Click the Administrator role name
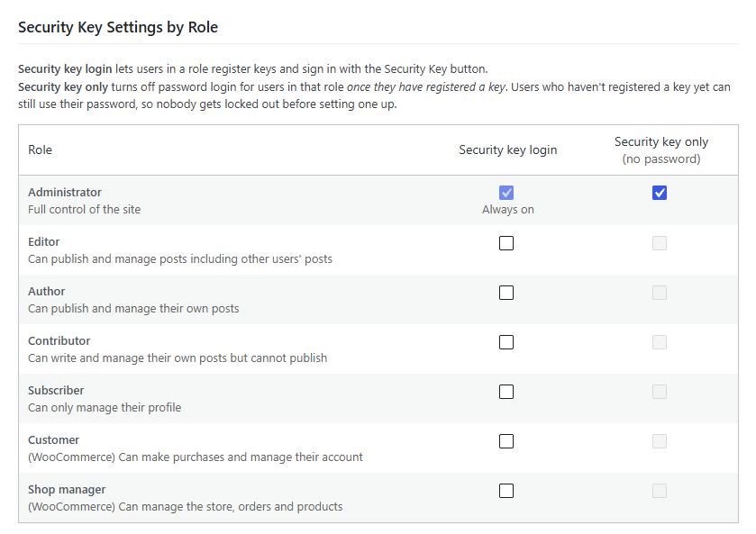The width and height of the screenshot is (756, 534). pyautogui.click(x=65, y=193)
